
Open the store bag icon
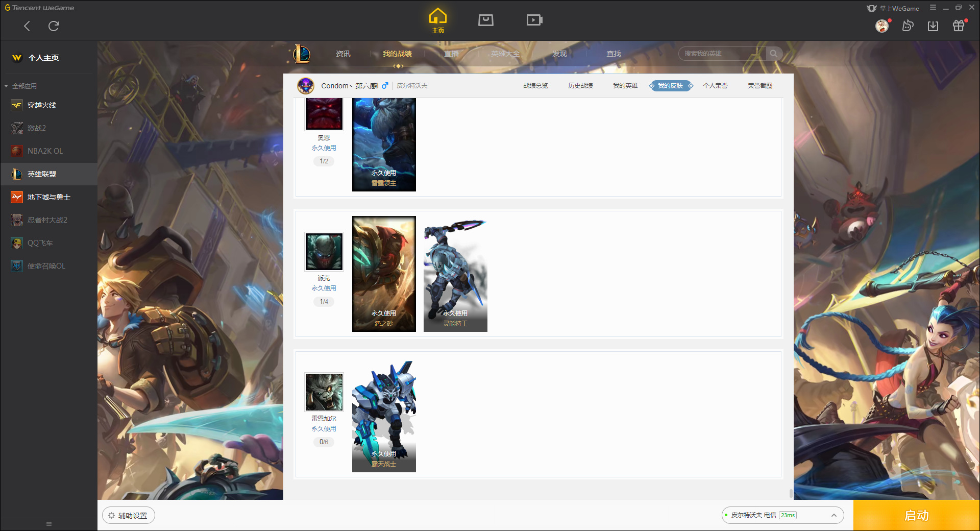(x=486, y=20)
